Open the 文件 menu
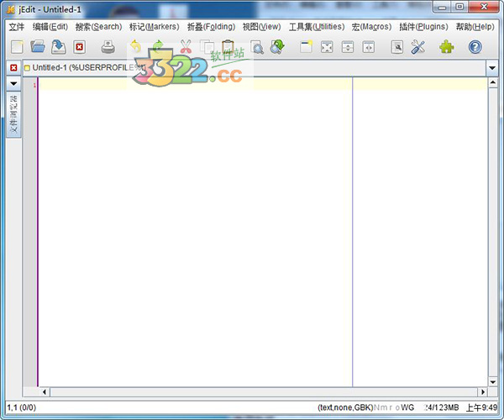Image resolution: width=504 pixels, height=420 pixels. (16, 27)
